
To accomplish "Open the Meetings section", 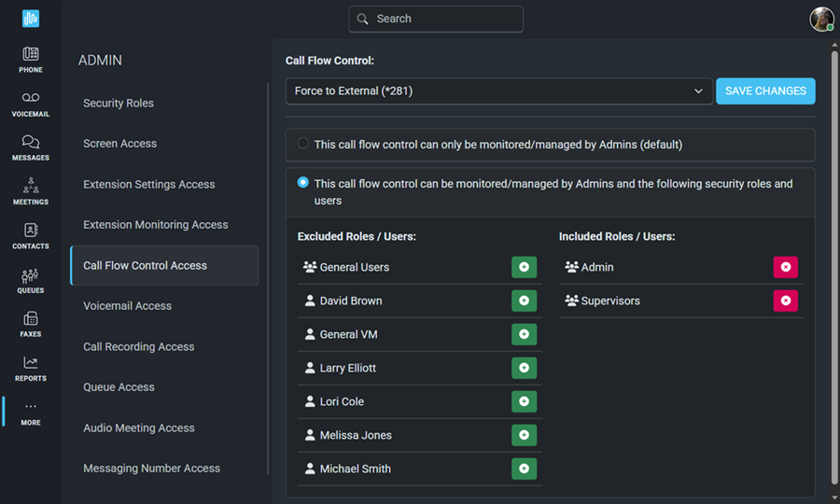I will point(31,191).
